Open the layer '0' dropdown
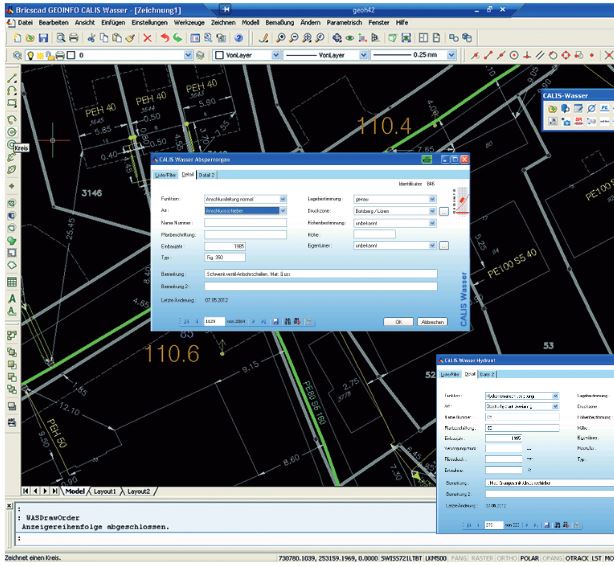This screenshot has height=566, width=614. pos(188,55)
